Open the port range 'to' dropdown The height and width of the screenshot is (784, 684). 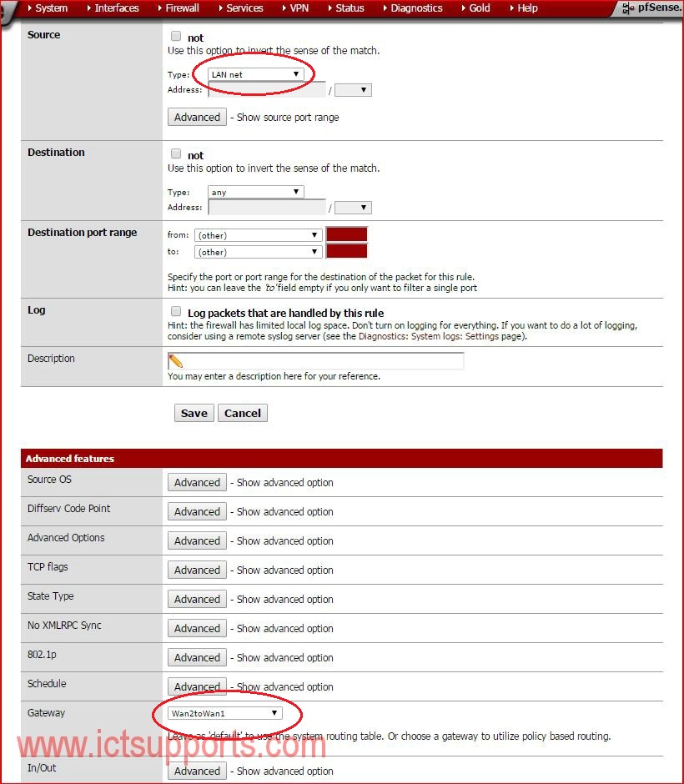point(258,252)
